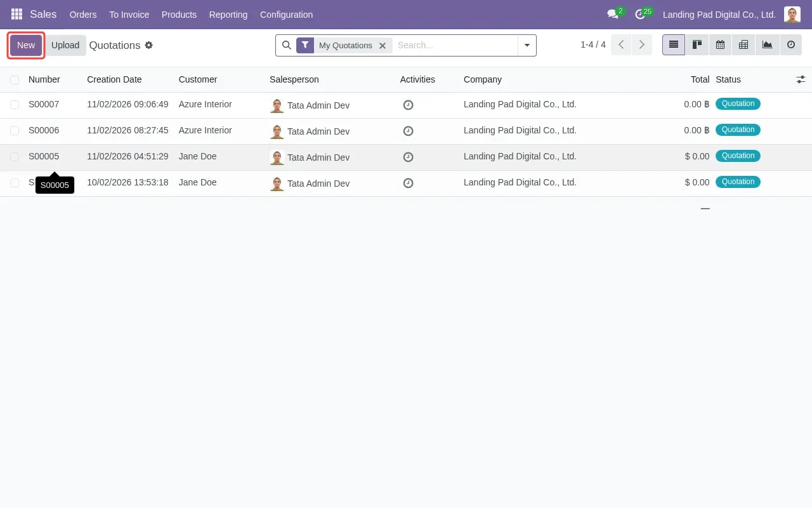Switch to Kanban view
The image size is (812, 508).
point(697,44)
